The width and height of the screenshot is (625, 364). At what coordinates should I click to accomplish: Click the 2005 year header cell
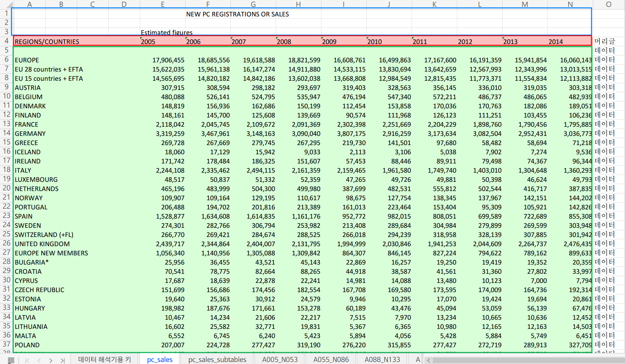(x=148, y=42)
